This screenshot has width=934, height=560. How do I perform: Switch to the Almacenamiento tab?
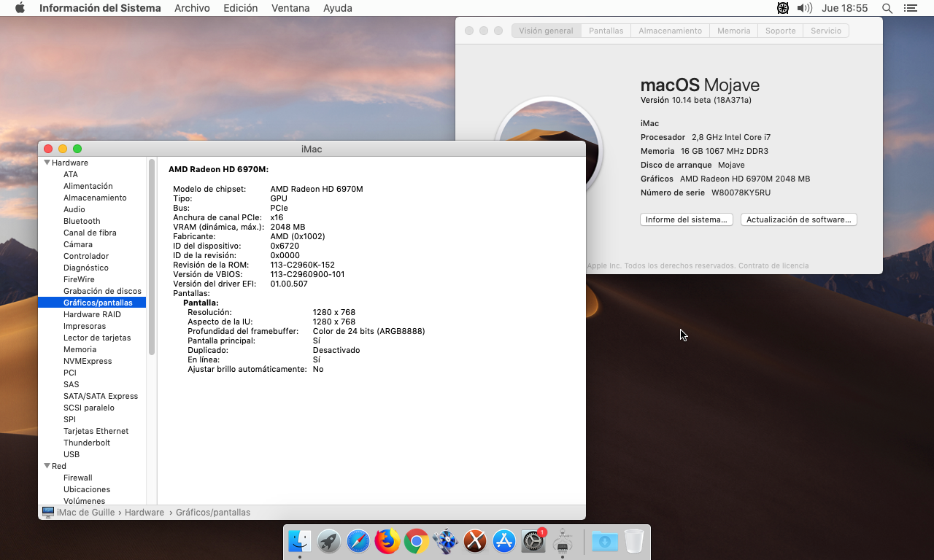pos(670,31)
